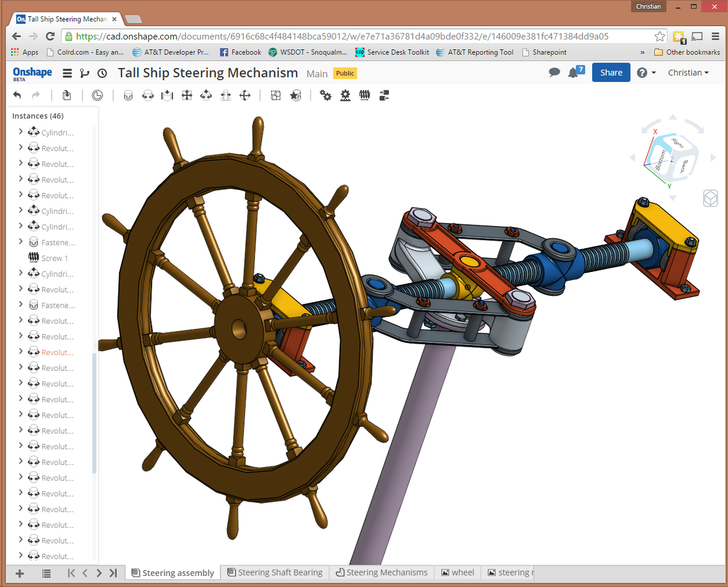This screenshot has height=587, width=728.
Task: Open the comments speech bubble
Action: (554, 72)
